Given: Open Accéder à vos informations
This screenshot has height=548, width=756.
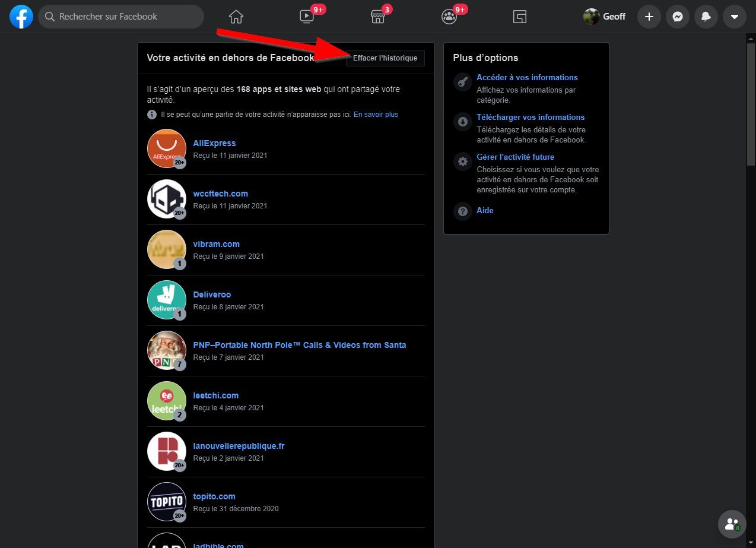Looking at the screenshot, I should (x=527, y=77).
